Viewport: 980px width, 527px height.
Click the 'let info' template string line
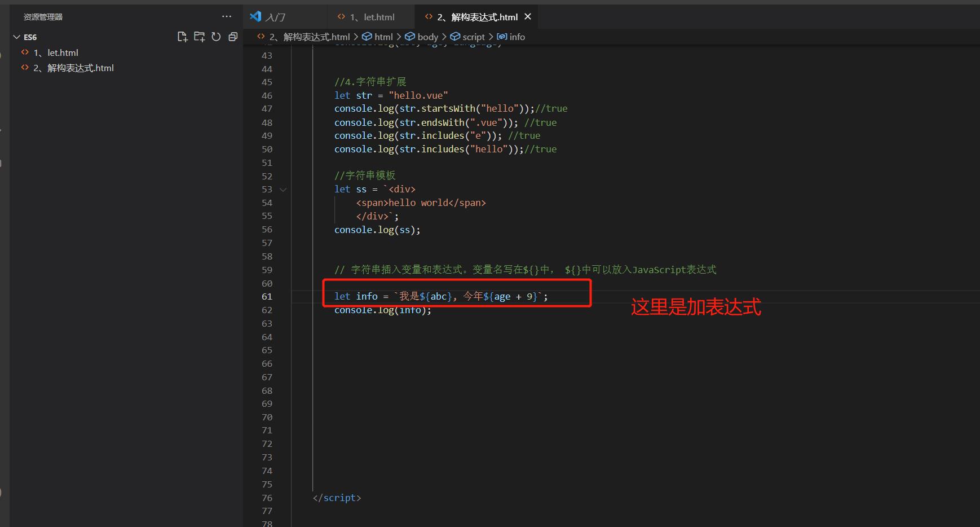[x=441, y=296]
